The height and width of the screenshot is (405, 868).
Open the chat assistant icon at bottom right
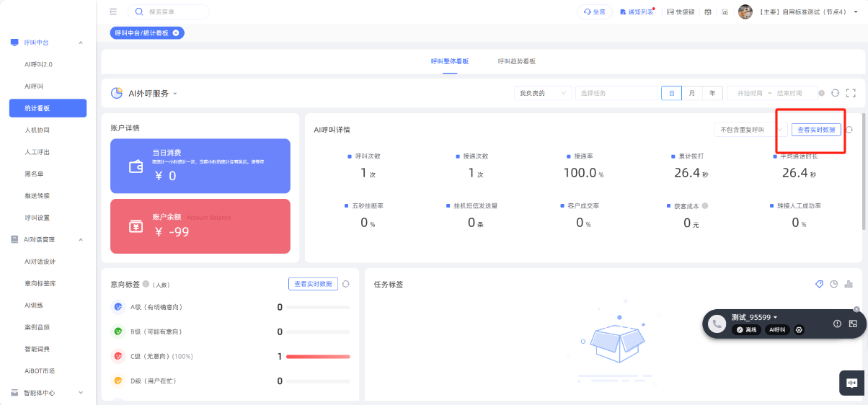click(x=851, y=383)
